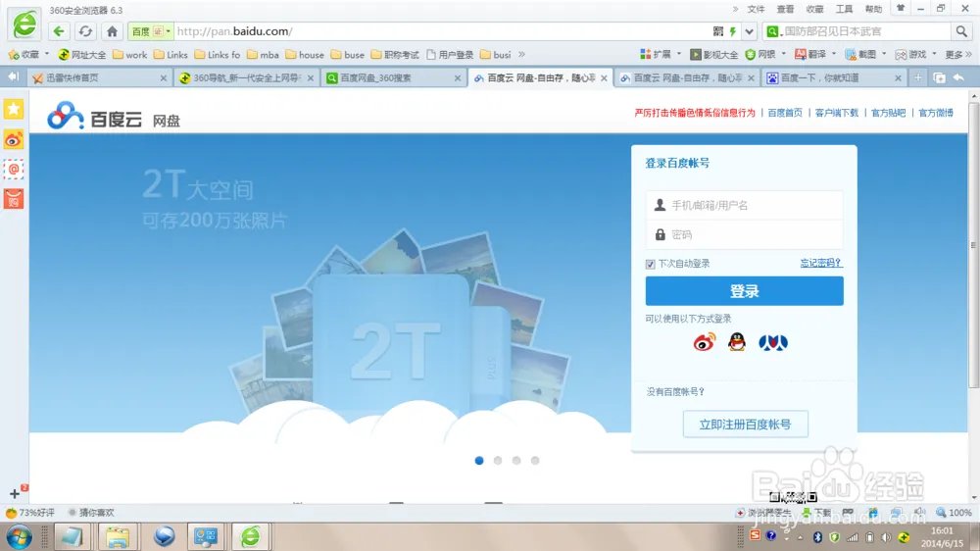Select the fourth carousel dot
Viewport: 980px width, 551px height.
pos(535,461)
